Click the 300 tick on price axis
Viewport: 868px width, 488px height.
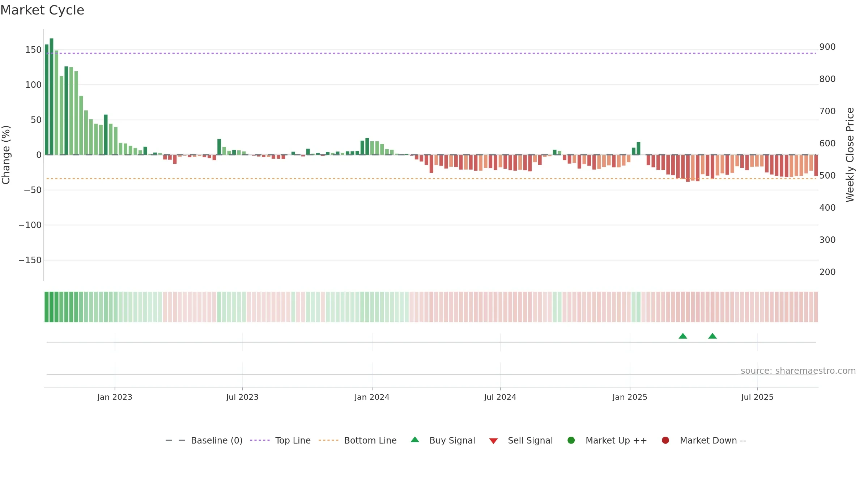click(827, 240)
